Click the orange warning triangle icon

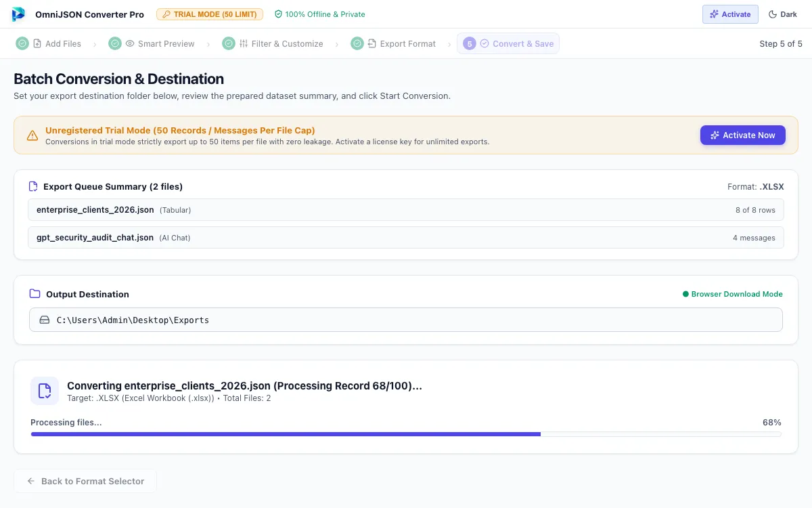point(32,135)
